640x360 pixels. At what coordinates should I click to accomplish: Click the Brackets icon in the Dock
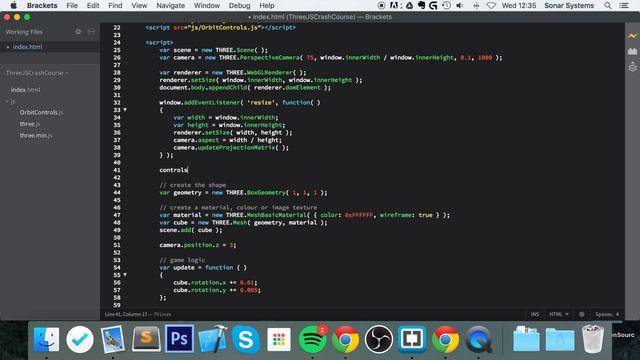(x=412, y=339)
